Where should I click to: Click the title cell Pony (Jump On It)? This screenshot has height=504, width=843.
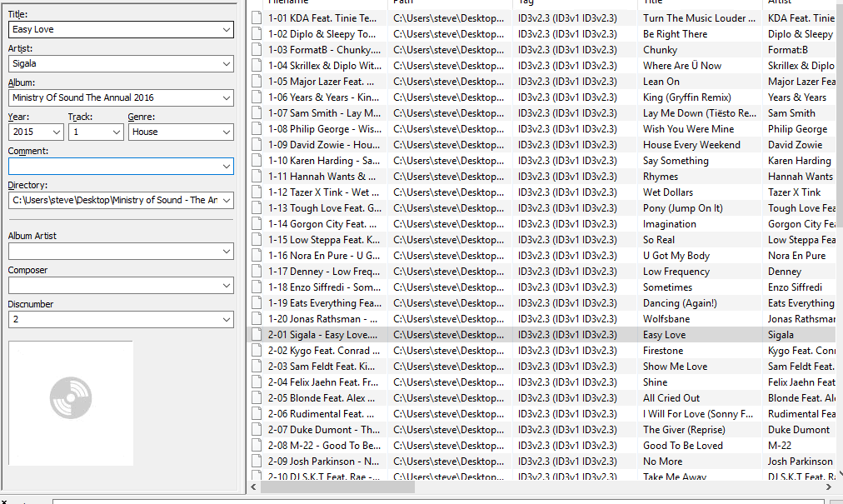tap(682, 208)
